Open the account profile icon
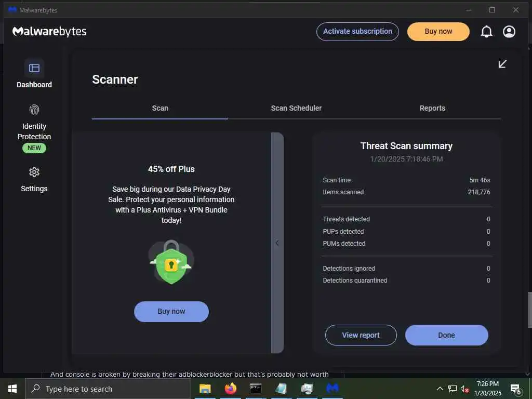Image resolution: width=532 pixels, height=399 pixels. pos(509,32)
